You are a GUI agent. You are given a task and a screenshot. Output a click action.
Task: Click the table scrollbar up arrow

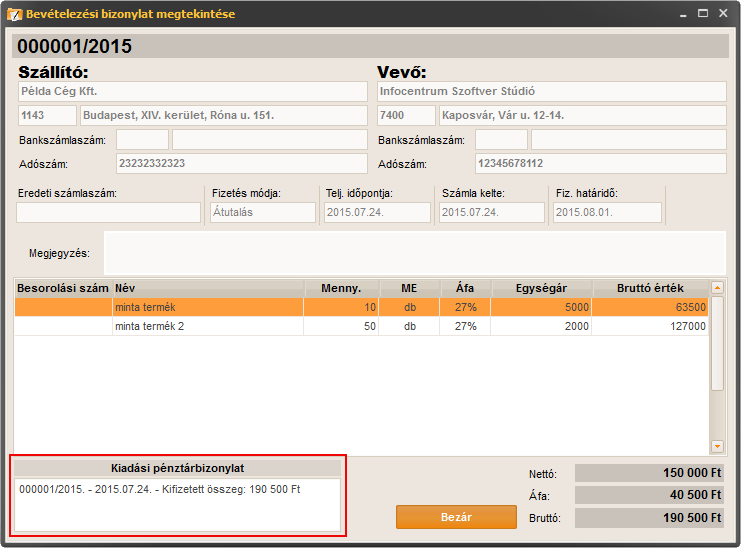[717, 288]
